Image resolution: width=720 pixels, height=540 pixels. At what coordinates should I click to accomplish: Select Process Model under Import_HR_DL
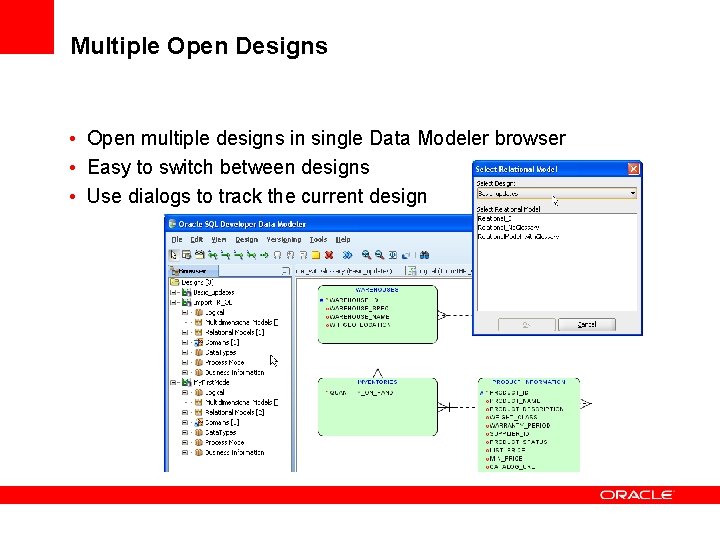point(225,363)
